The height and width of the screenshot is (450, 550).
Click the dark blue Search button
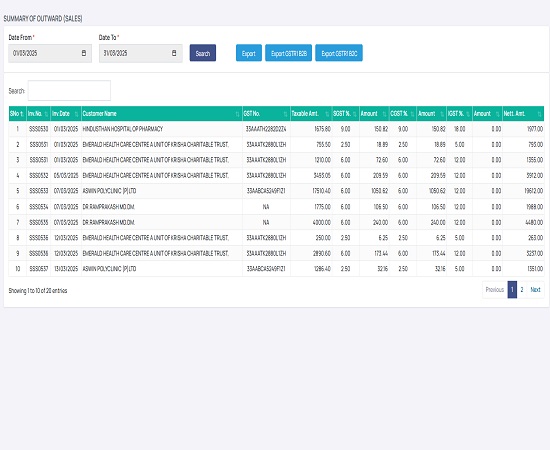(x=203, y=53)
